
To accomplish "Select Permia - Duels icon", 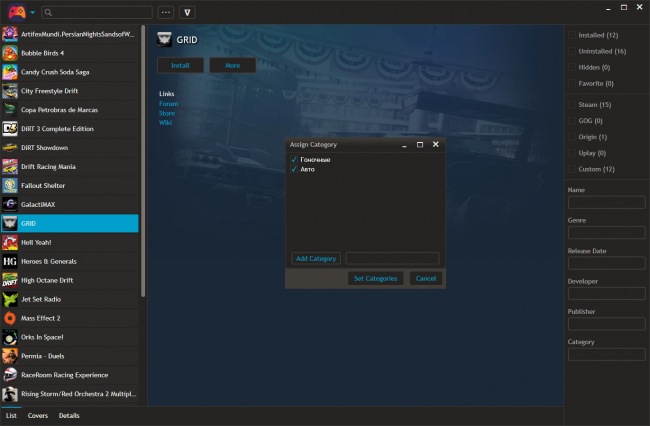I will coord(10,356).
